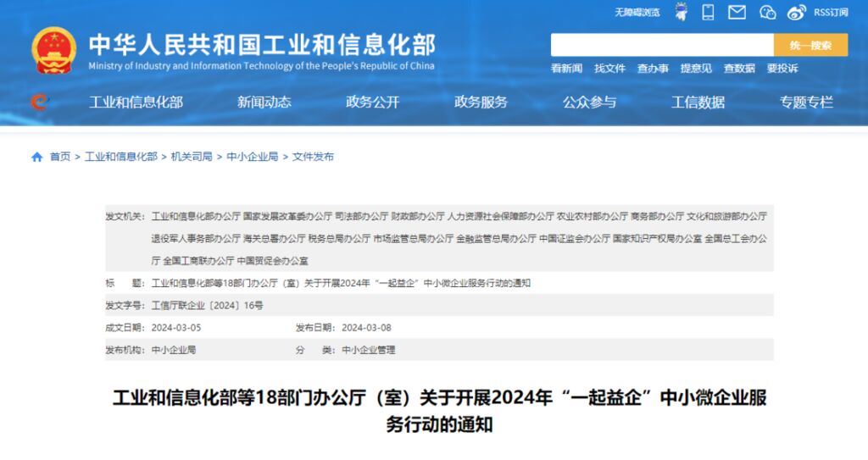Select 找文件 quick link
The image size is (868, 460).
pyautogui.click(x=609, y=68)
